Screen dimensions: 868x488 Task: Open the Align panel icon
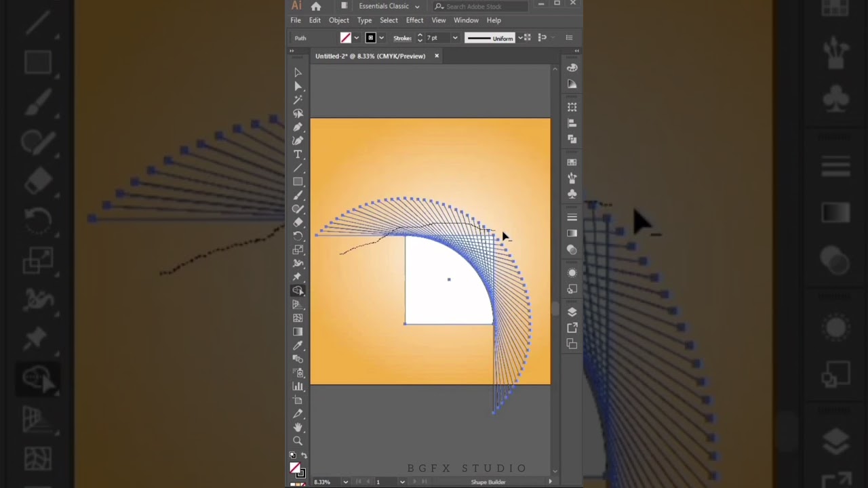(x=572, y=123)
